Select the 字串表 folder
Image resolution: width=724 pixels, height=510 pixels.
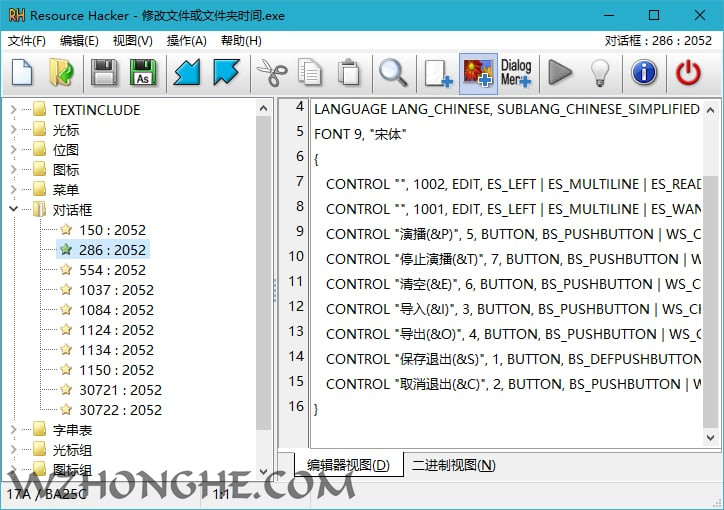coord(72,430)
